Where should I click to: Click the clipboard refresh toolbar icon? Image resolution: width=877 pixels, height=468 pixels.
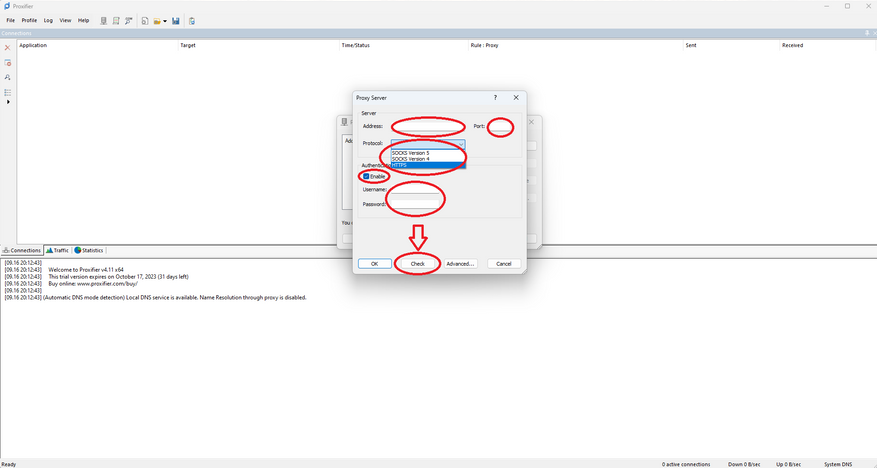(192, 21)
